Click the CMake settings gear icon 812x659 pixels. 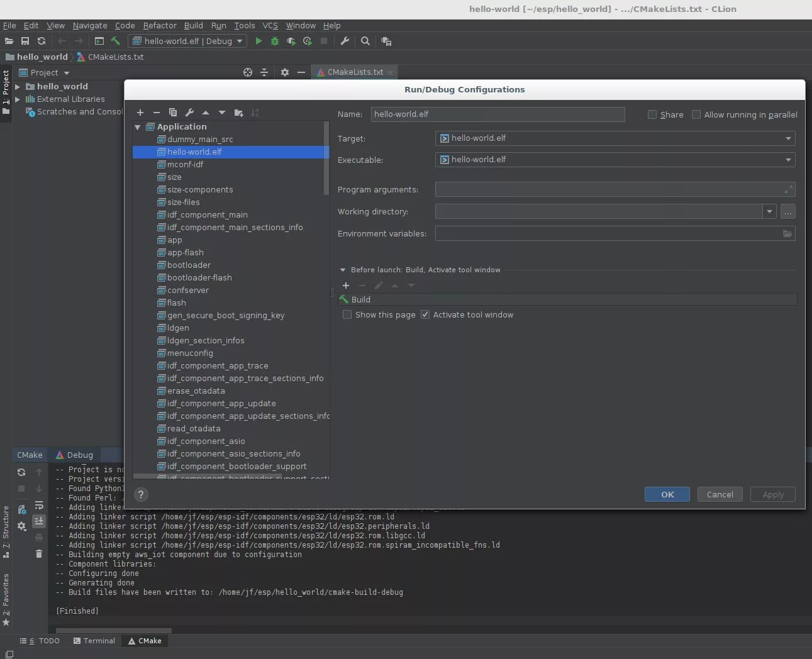click(x=21, y=526)
